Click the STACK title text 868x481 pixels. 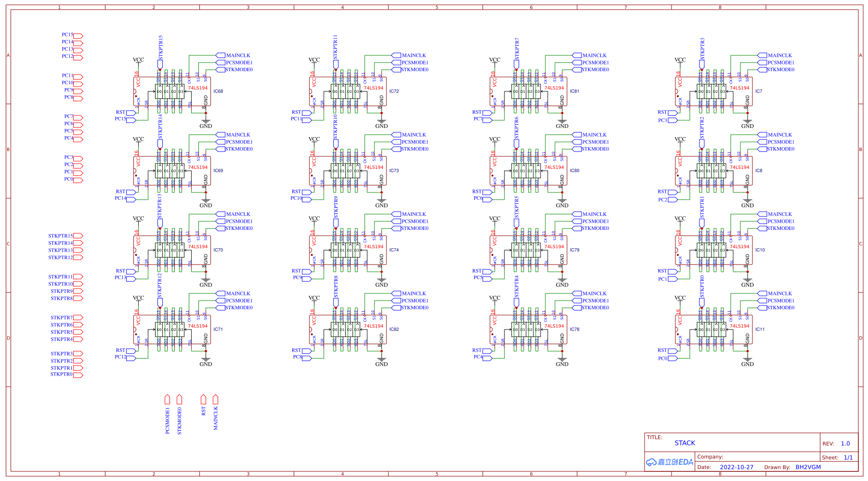685,443
